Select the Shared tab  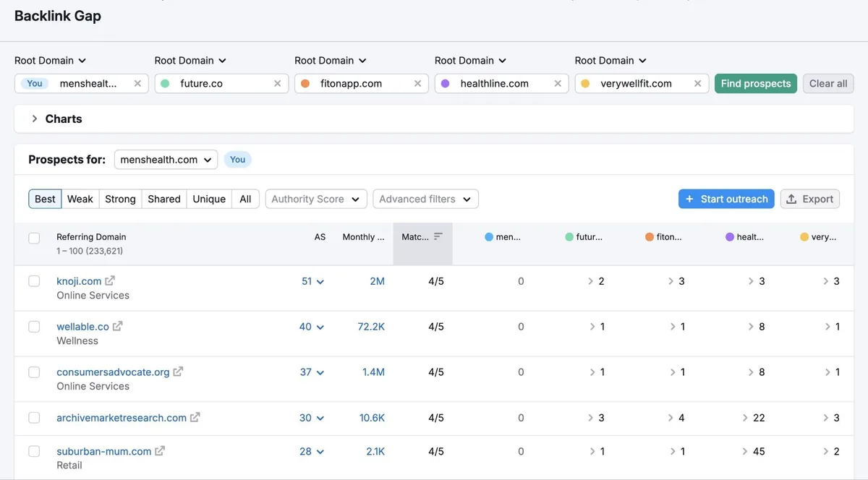(164, 199)
